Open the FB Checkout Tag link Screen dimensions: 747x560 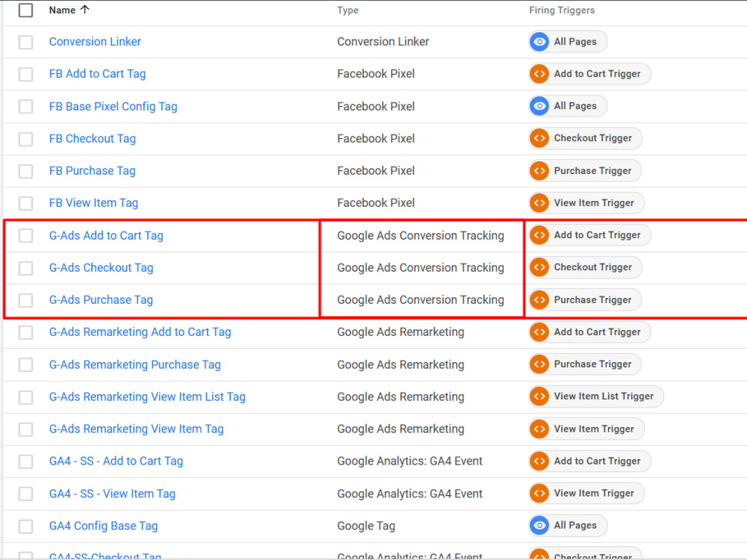click(x=93, y=139)
